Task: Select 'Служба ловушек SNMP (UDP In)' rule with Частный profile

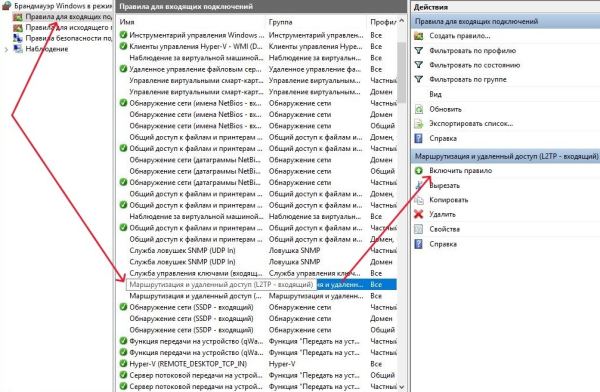Action: click(x=256, y=250)
